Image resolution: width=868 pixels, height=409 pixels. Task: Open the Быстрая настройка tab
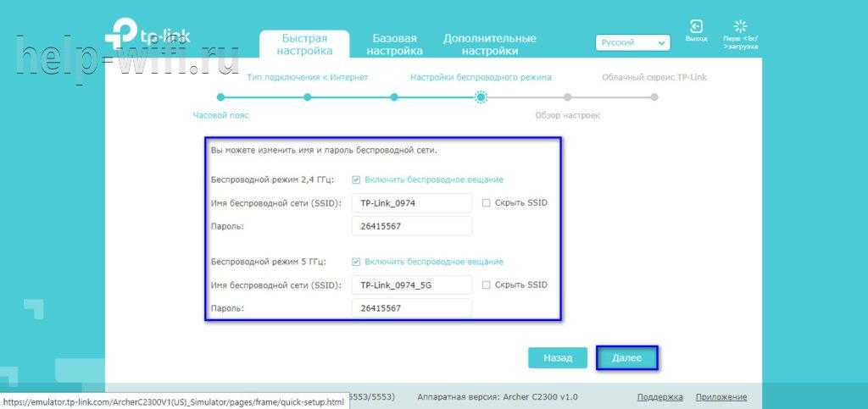(304, 44)
